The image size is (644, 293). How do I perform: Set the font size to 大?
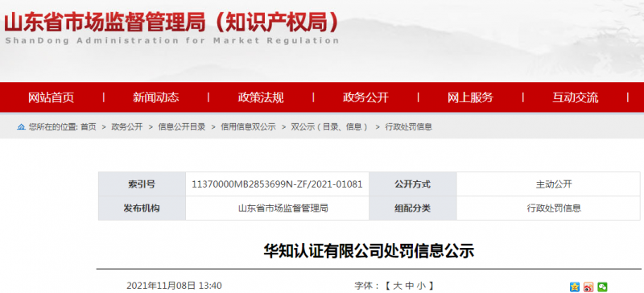[397, 286]
